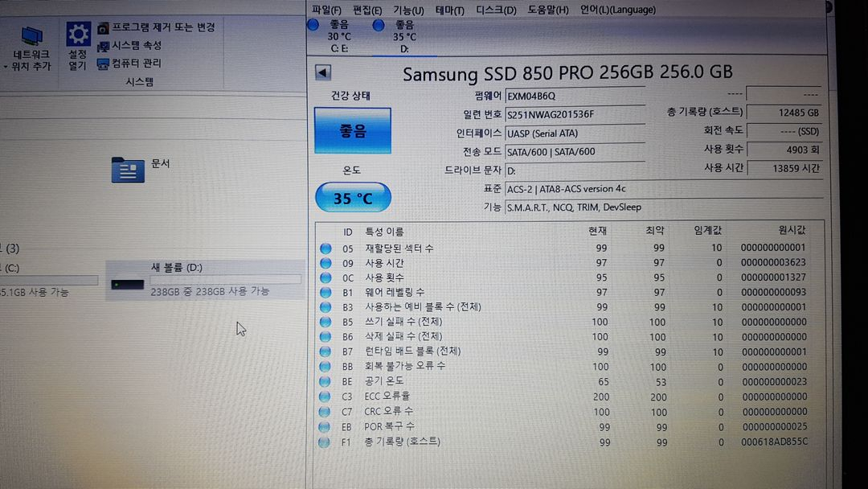Click the 좋음 health status button

point(353,131)
